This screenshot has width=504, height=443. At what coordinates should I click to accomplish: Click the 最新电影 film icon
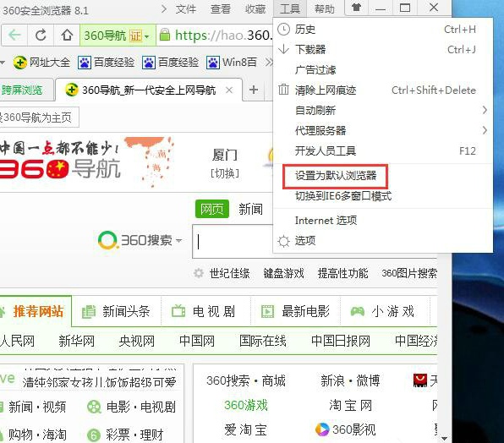(x=268, y=312)
